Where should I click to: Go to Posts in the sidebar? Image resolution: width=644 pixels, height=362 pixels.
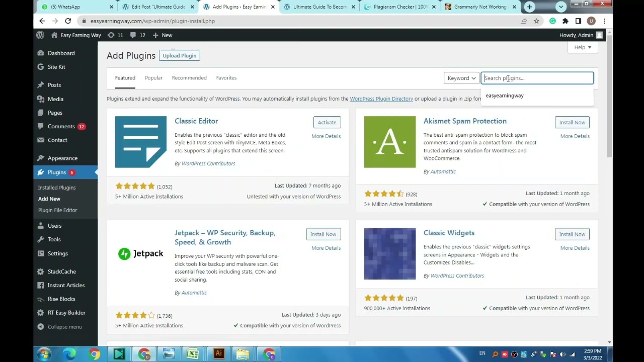54,85
